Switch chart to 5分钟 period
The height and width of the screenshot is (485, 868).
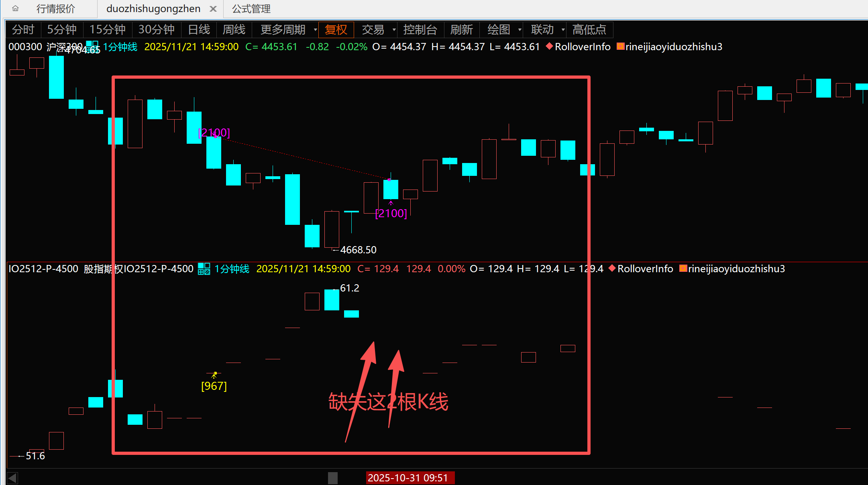pyautogui.click(x=61, y=30)
